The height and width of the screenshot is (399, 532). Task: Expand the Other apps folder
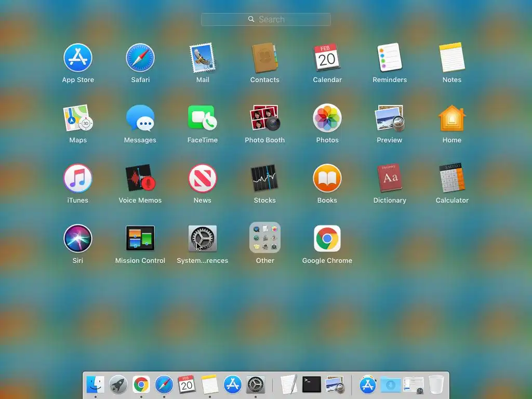tap(264, 237)
